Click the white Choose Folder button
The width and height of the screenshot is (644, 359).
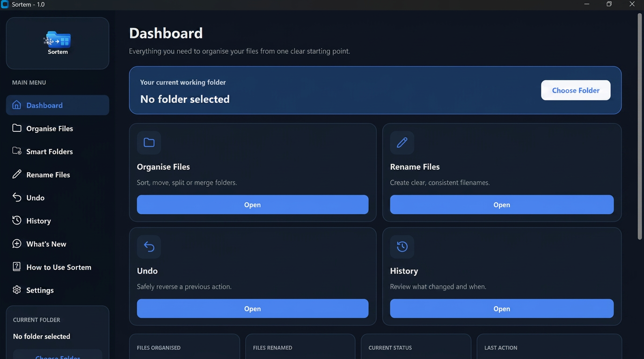pos(576,90)
